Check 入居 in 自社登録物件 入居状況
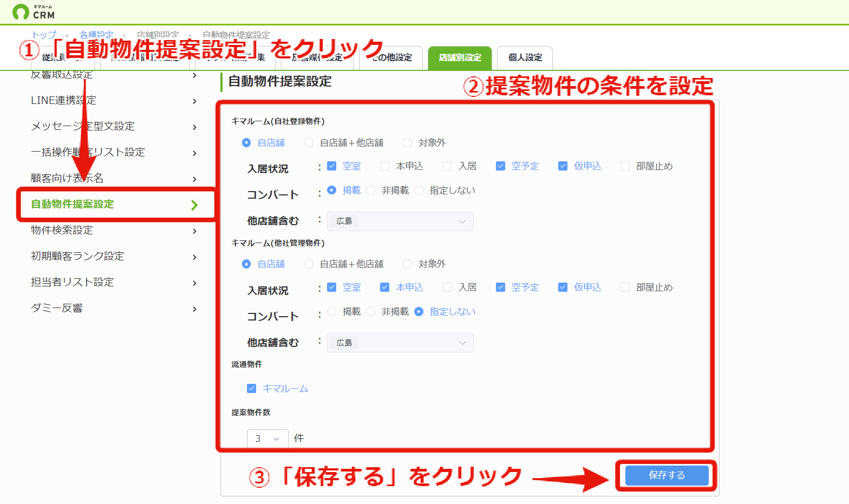This screenshot has width=849, height=504. [447, 166]
